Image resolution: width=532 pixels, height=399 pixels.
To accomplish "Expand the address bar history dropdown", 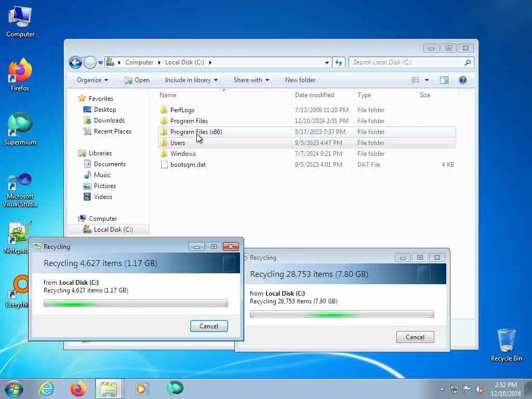I will [x=327, y=62].
